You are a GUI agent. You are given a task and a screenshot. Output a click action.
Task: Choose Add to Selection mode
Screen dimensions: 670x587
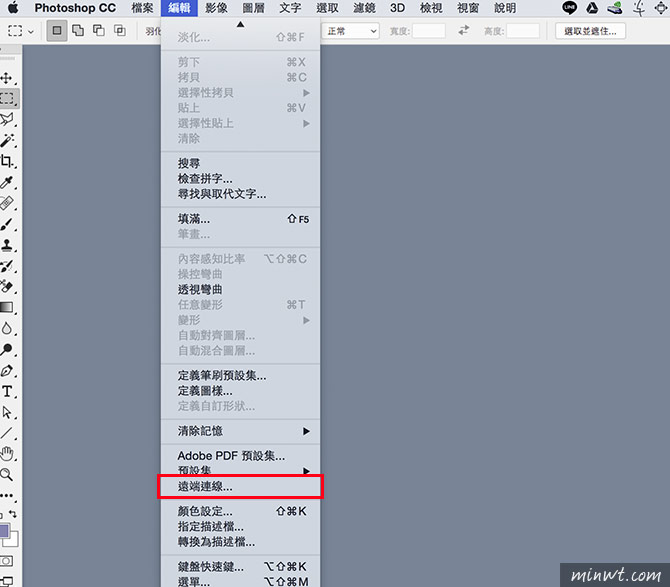[78, 30]
